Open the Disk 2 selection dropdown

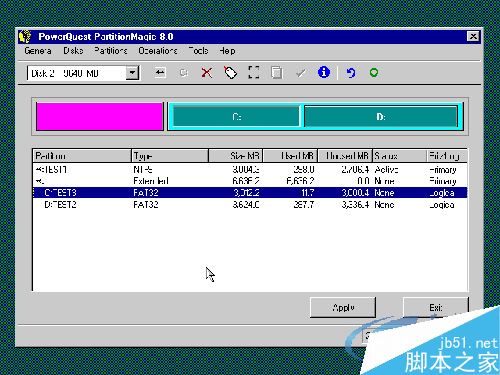point(132,73)
